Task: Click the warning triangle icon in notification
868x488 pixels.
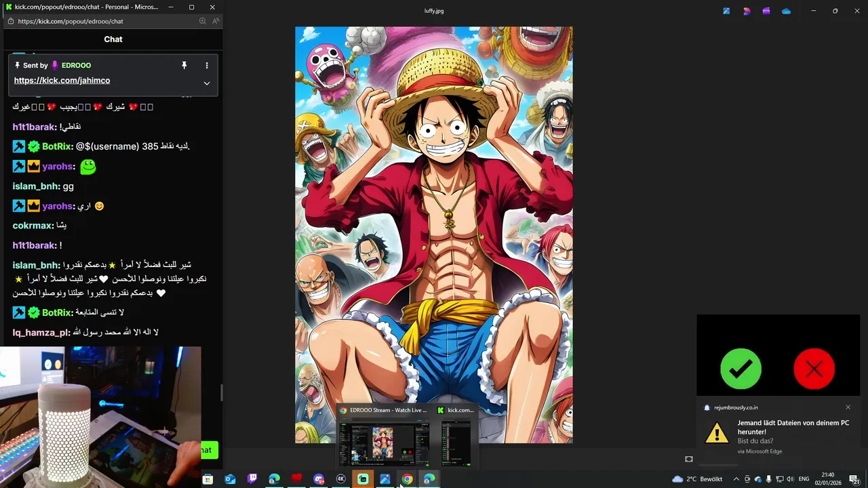Action: [x=717, y=432]
